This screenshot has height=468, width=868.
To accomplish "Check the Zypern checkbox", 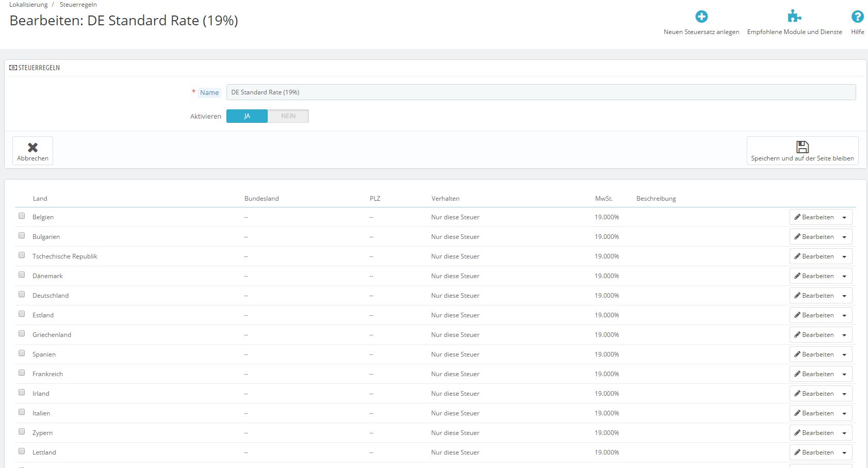I will coord(22,432).
